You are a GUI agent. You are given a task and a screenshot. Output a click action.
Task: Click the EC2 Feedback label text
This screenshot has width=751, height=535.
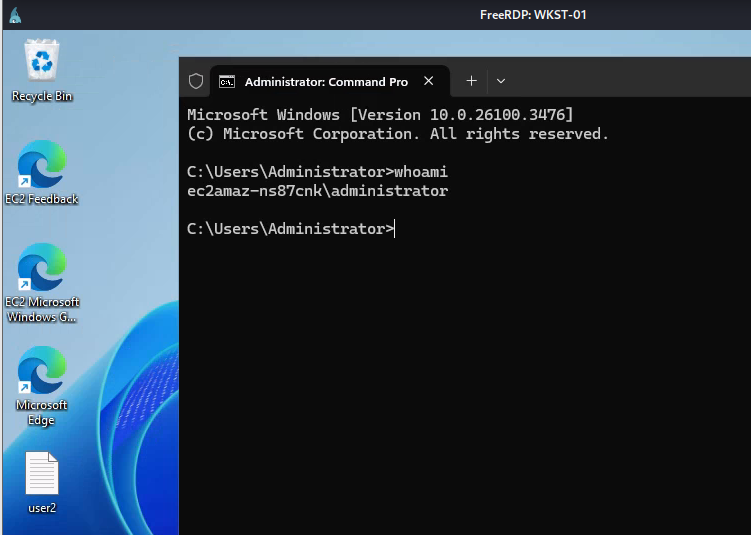42,199
